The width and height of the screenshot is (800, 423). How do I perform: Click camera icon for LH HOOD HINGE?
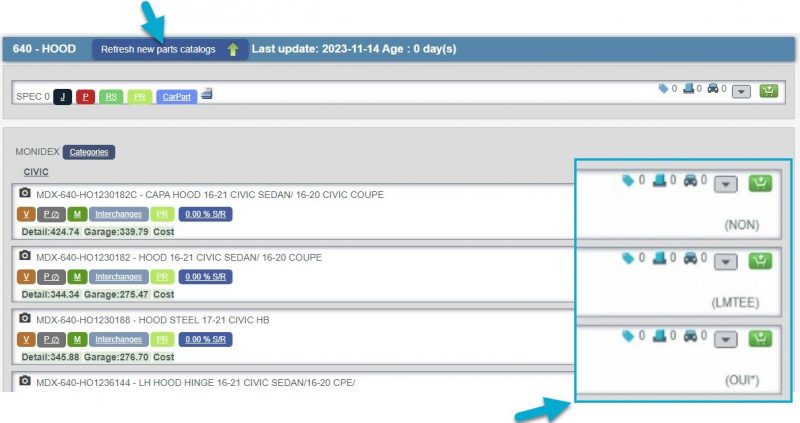pos(26,381)
